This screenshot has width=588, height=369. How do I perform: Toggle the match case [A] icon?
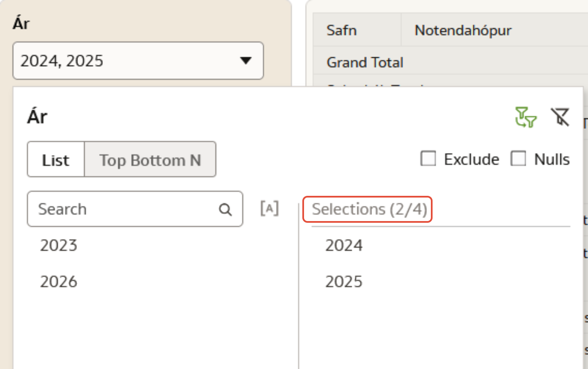(269, 209)
